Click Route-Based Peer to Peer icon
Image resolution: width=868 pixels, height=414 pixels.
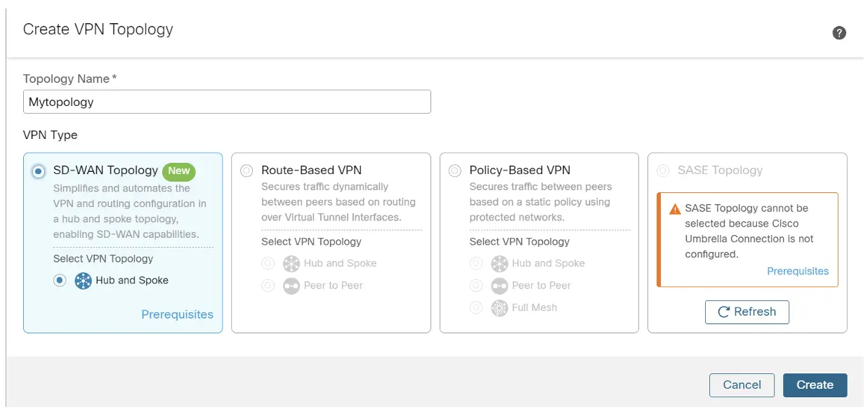pos(291,286)
